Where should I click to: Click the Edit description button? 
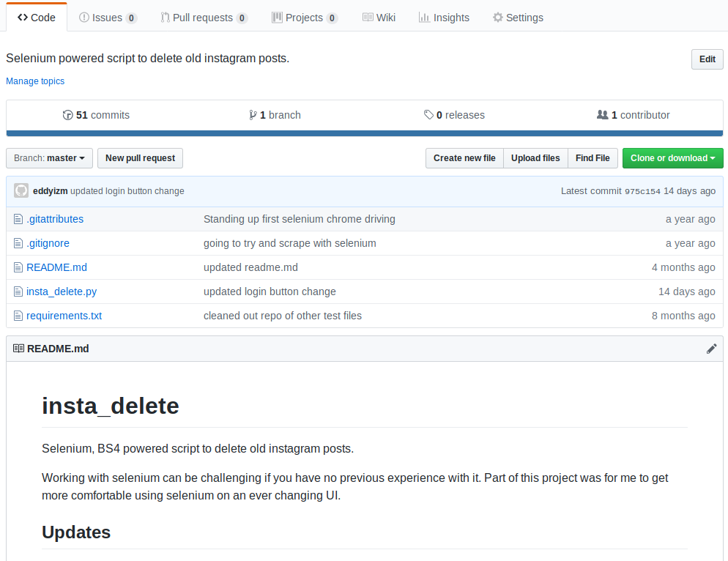coord(707,59)
